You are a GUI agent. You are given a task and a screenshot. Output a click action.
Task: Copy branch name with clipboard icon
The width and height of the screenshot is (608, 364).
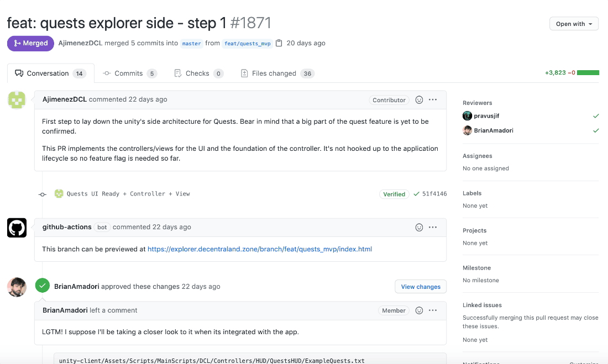click(x=279, y=43)
